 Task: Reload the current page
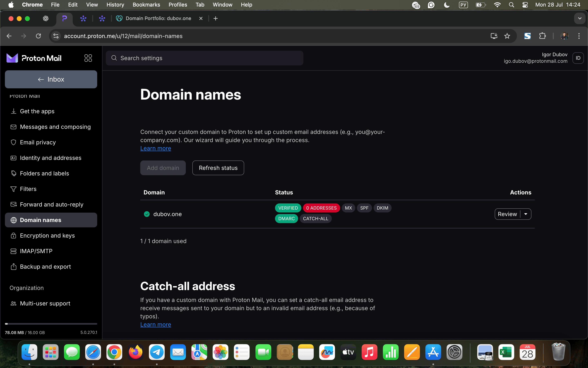click(38, 36)
